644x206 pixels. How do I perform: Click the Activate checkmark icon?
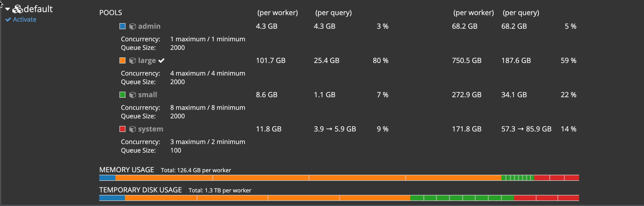click(x=8, y=20)
